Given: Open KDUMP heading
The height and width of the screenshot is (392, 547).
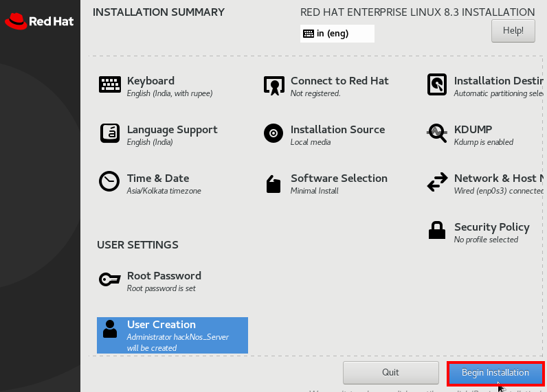Looking at the screenshot, I should (473, 130).
